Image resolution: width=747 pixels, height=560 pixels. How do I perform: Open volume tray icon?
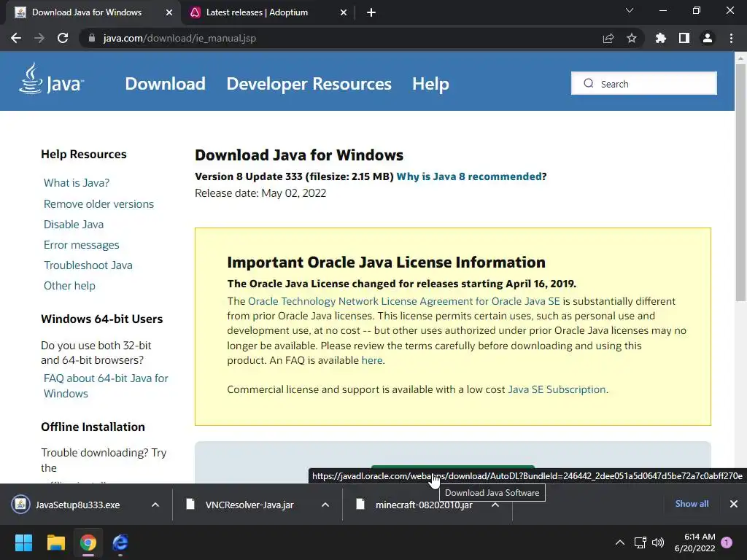point(658,542)
